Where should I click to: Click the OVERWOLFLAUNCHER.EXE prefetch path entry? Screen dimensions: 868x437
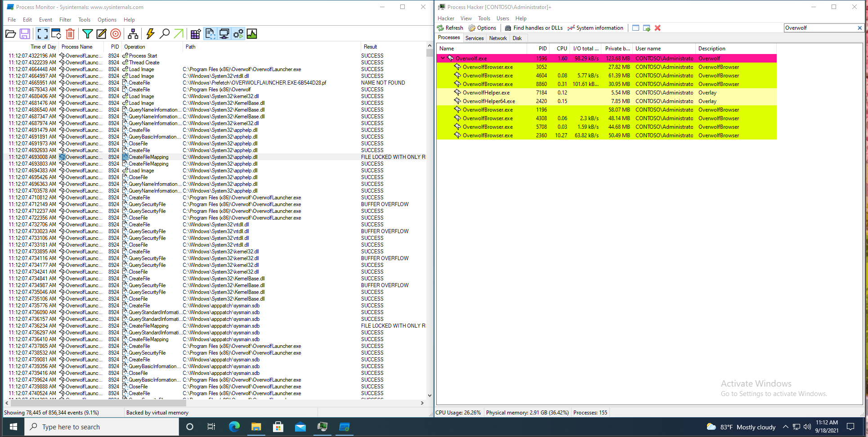coord(255,83)
